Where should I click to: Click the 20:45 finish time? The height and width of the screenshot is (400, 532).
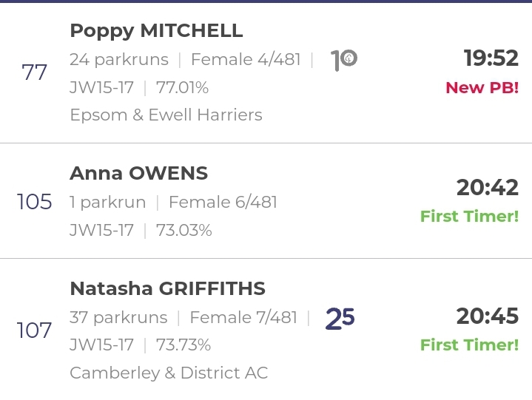pos(487,316)
